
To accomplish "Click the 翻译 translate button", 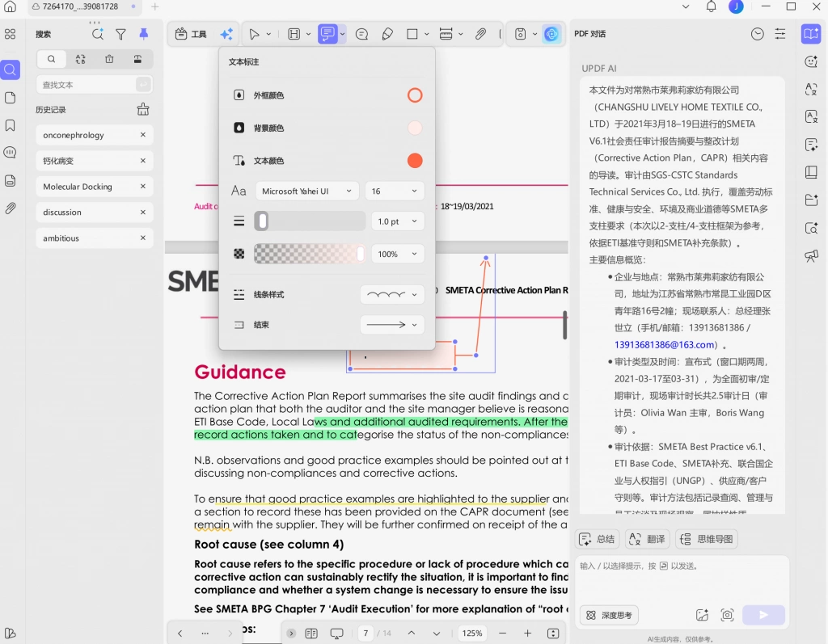I will pos(648,539).
